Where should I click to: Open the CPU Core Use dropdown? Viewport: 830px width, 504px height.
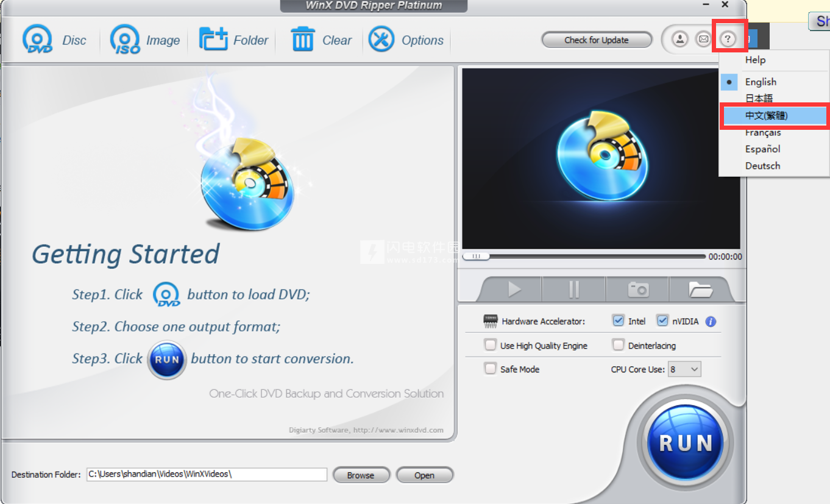[685, 369]
